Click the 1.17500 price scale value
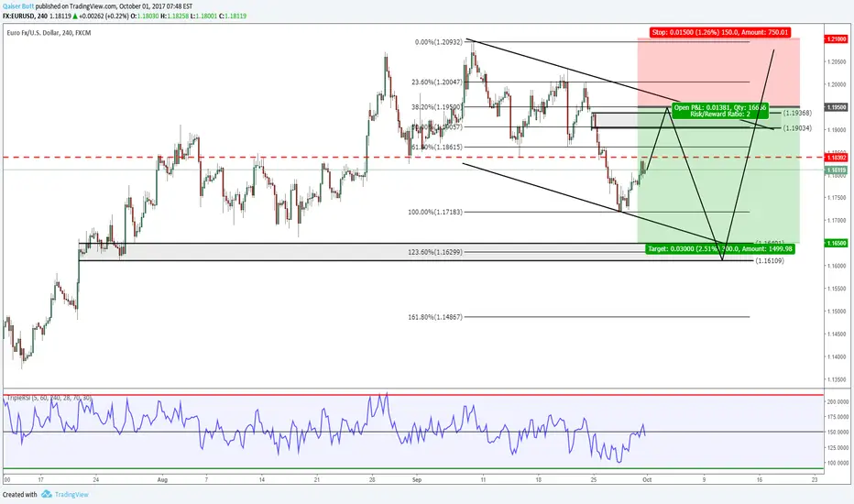Viewport: 854px width, 504px height. click(836, 198)
